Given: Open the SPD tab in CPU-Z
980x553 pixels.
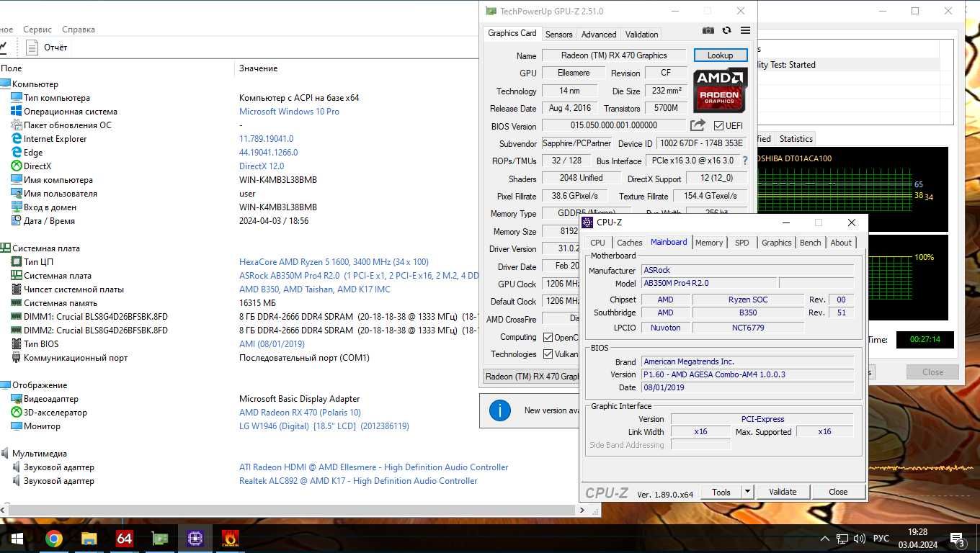Looking at the screenshot, I should tap(741, 243).
